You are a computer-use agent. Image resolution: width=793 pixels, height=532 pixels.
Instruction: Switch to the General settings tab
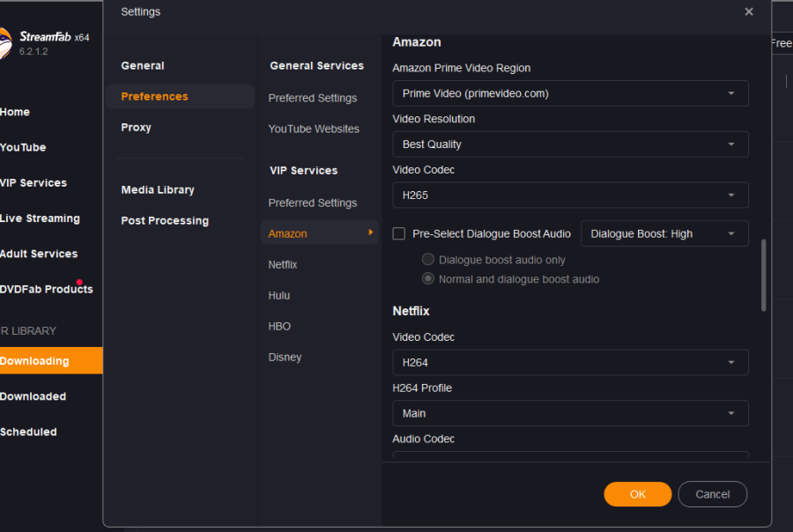click(x=143, y=65)
